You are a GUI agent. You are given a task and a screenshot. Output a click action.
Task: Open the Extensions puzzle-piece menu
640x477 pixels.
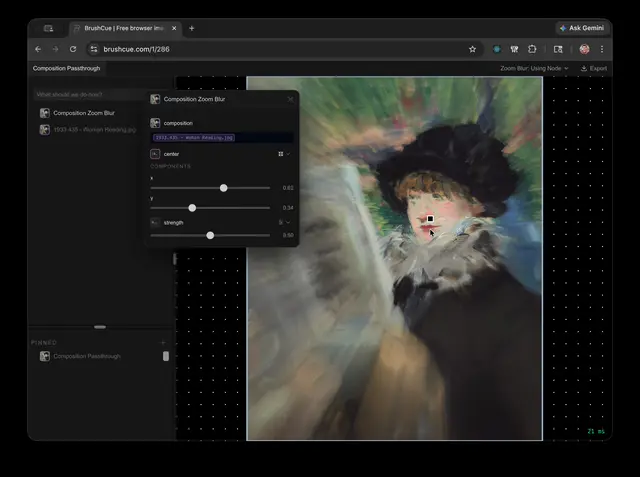pos(532,49)
